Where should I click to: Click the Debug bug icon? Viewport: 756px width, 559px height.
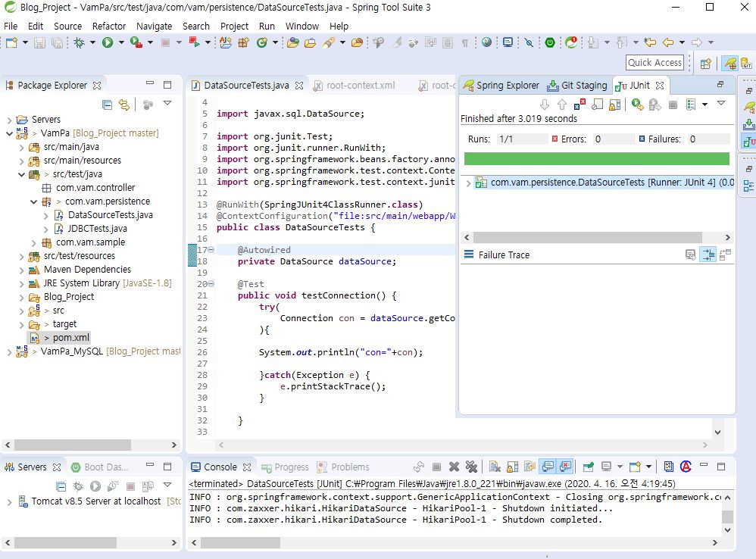pyautogui.click(x=79, y=43)
